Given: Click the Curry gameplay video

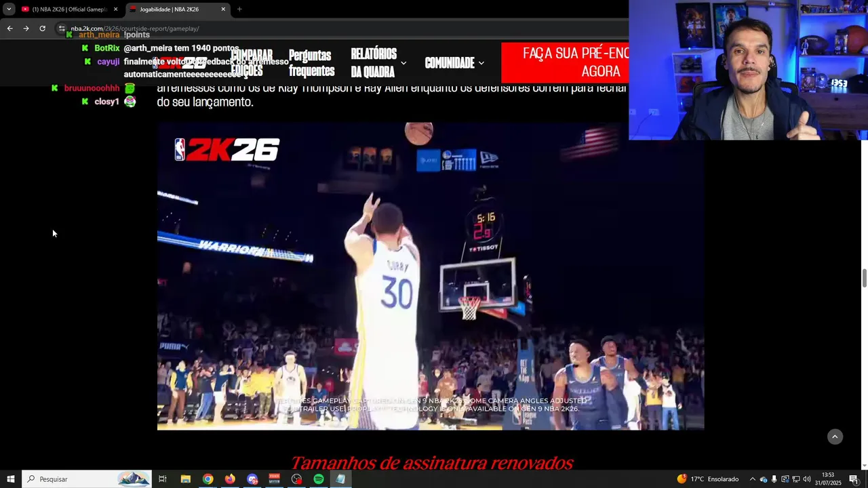Looking at the screenshot, I should point(431,276).
